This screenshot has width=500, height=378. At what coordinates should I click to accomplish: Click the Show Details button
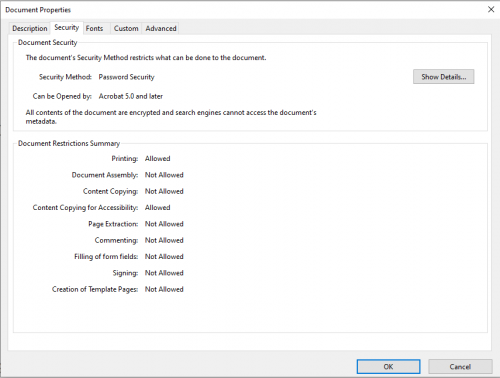(x=443, y=77)
